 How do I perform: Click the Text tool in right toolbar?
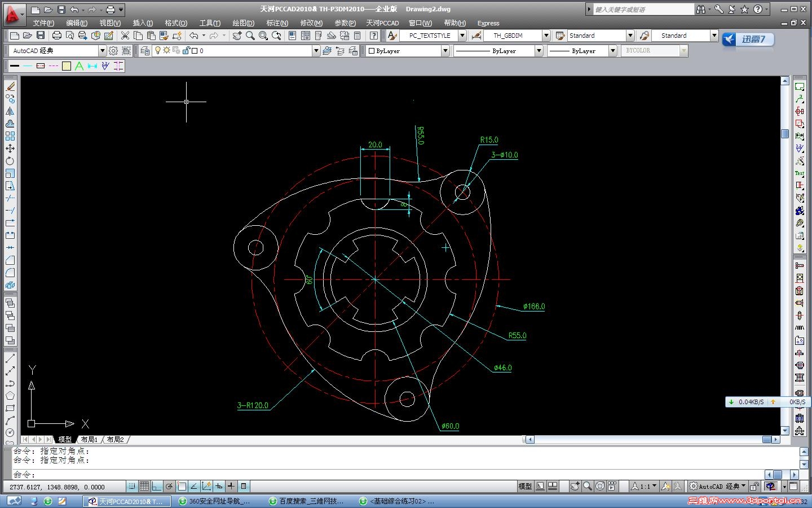pyautogui.click(x=799, y=173)
